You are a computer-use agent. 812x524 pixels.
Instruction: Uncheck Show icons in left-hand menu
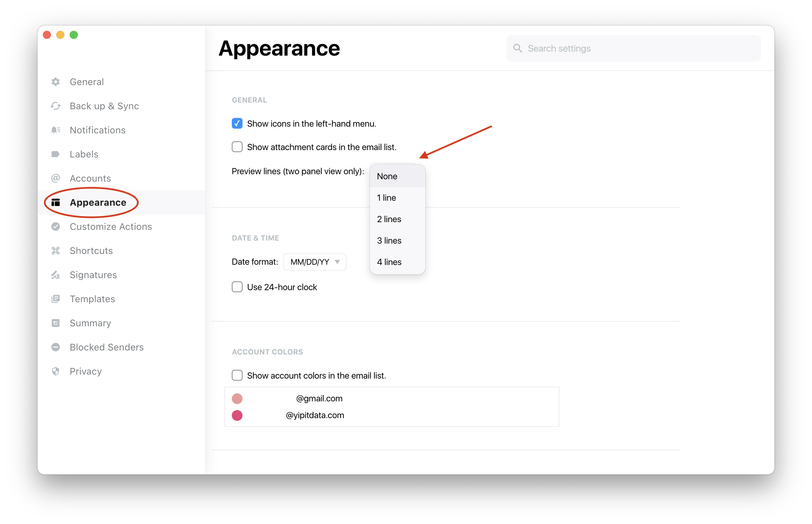pos(237,124)
